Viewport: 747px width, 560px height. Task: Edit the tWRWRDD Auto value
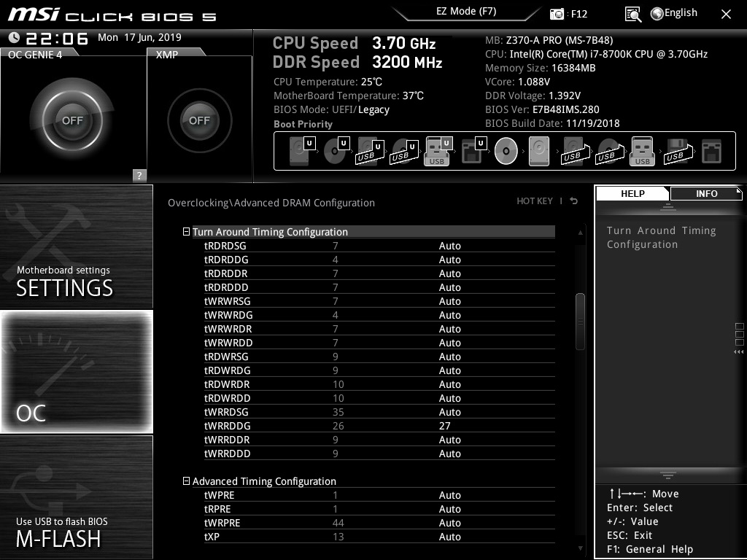[x=449, y=343]
